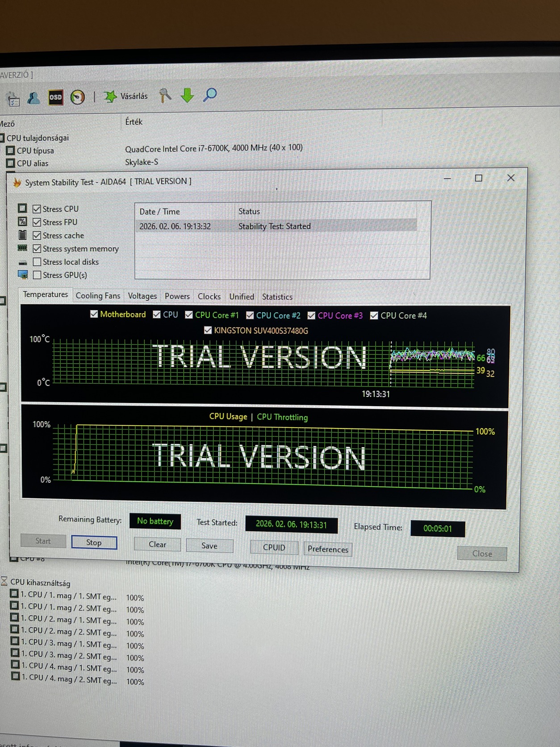This screenshot has height=747, width=560.
Task: Switch to the Voltages tab
Action: pos(142,296)
